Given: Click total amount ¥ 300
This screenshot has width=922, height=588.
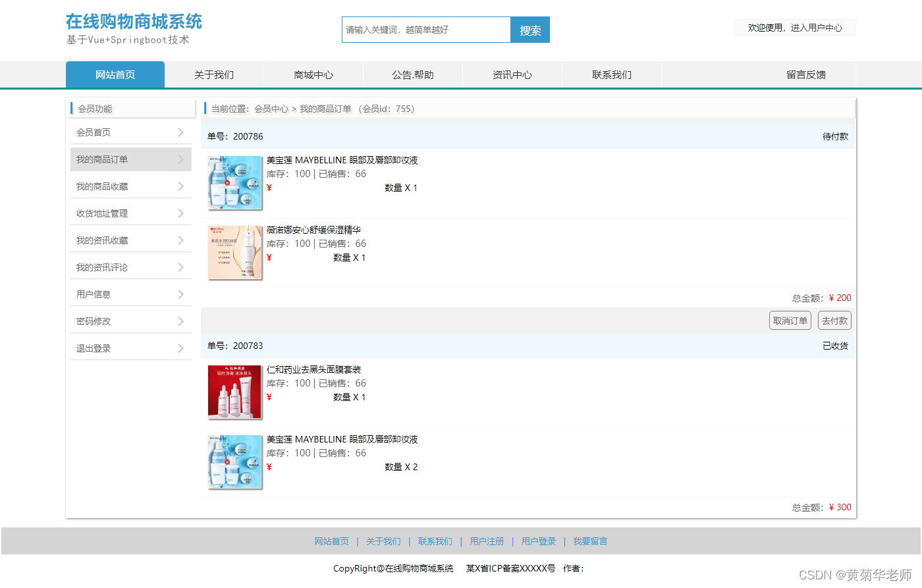Looking at the screenshot, I should click(x=840, y=507).
